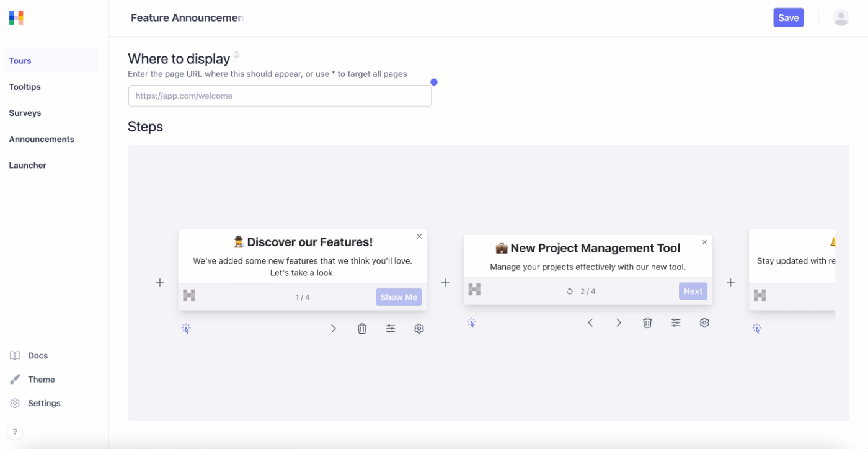
Task: Close the Discover our Features card
Action: coord(419,236)
